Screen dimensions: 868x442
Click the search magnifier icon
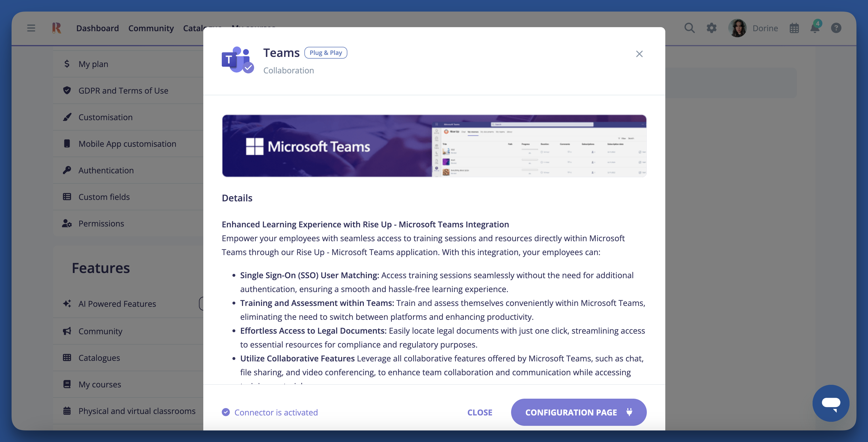point(690,28)
